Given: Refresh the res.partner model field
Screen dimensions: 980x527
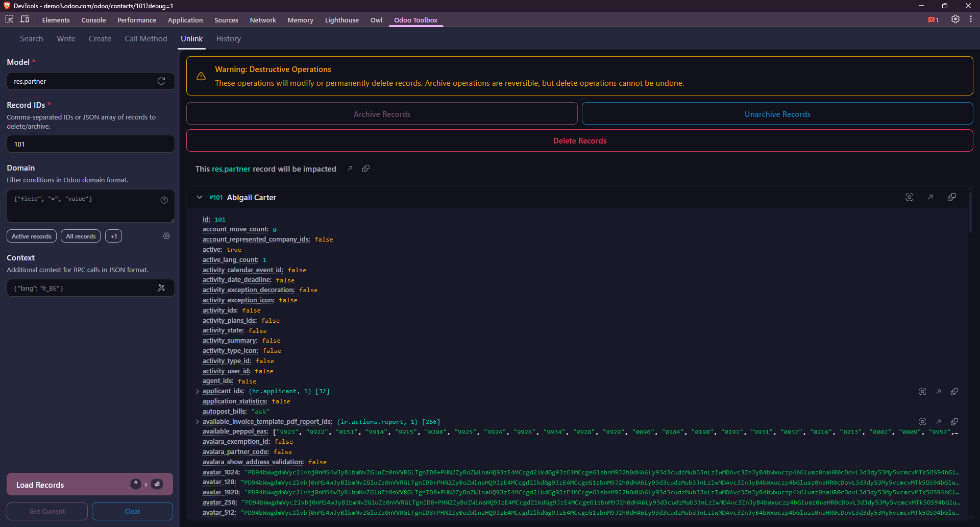Looking at the screenshot, I should pos(161,81).
